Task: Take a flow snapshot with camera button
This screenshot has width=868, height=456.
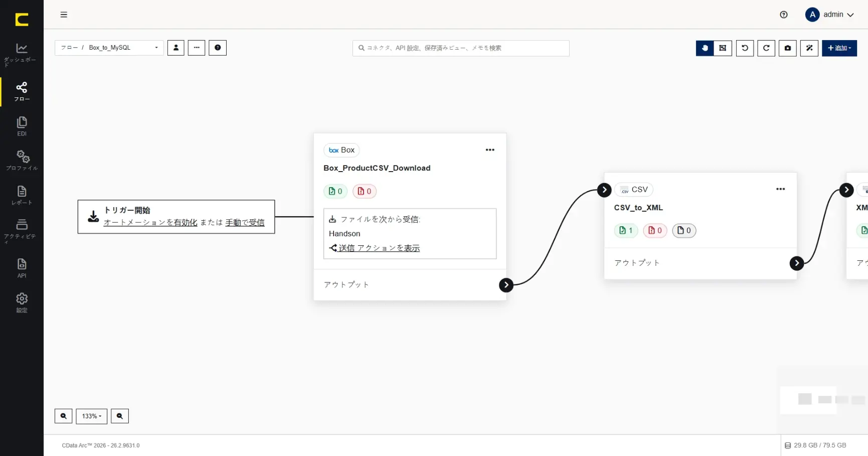Action: (788, 48)
